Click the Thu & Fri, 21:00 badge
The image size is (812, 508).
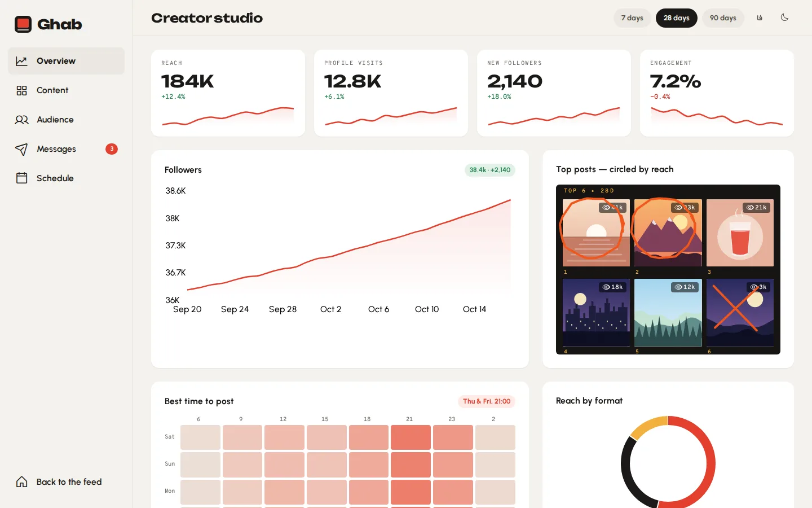[x=487, y=401]
